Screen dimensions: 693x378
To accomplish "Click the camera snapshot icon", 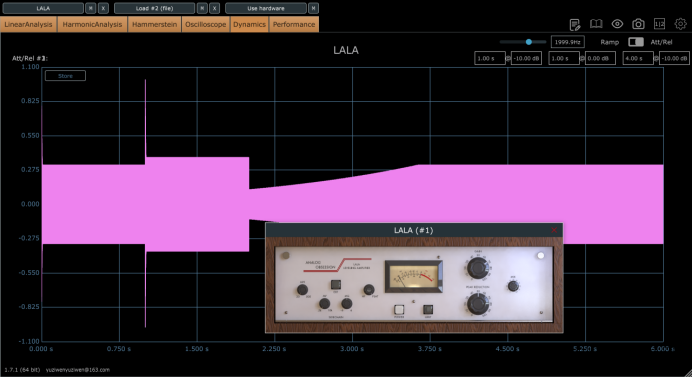I will tap(638, 24).
